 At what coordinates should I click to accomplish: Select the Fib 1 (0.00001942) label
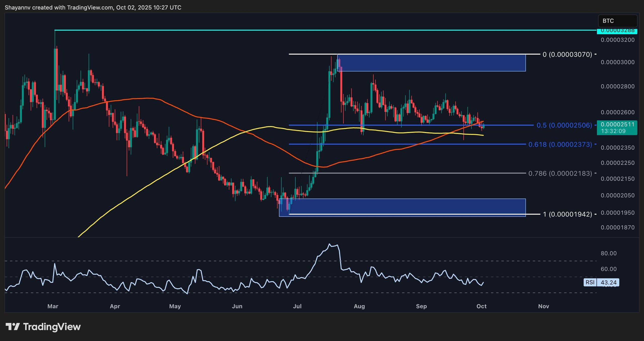pos(567,214)
